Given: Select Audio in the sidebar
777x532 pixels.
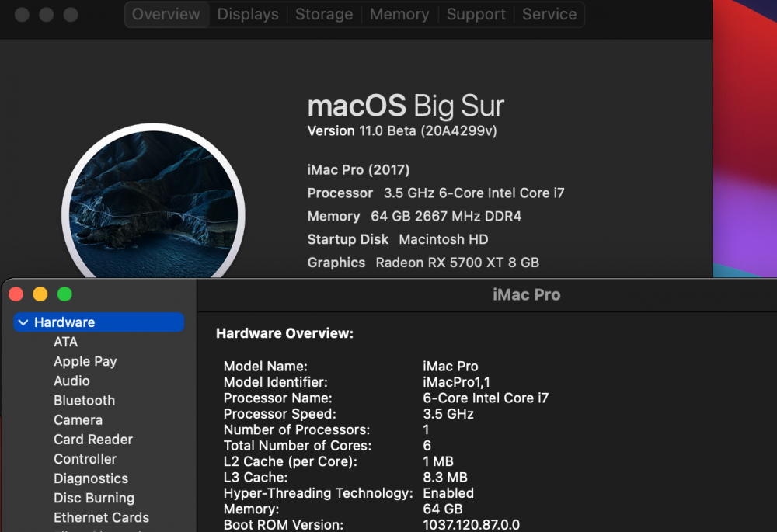Looking at the screenshot, I should coord(71,381).
